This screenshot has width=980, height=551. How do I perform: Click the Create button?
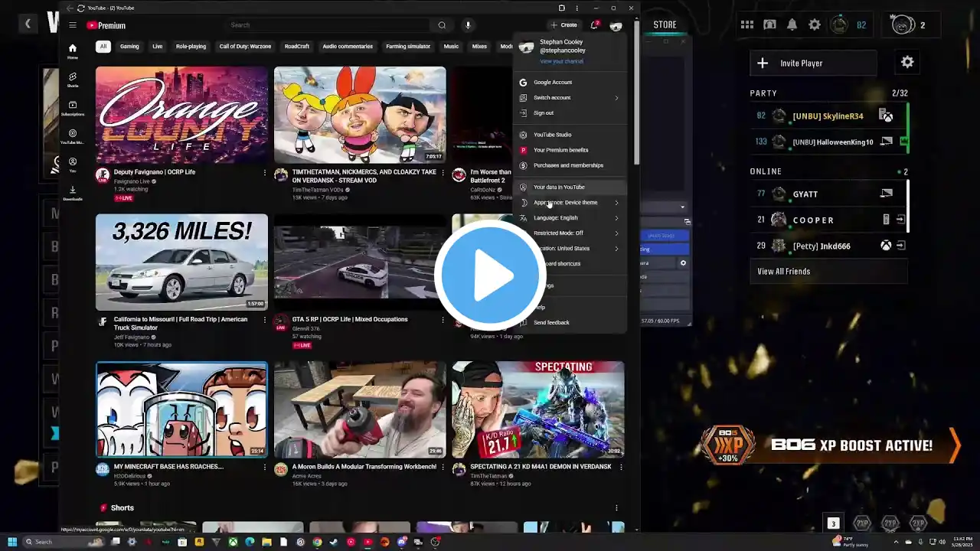point(564,25)
